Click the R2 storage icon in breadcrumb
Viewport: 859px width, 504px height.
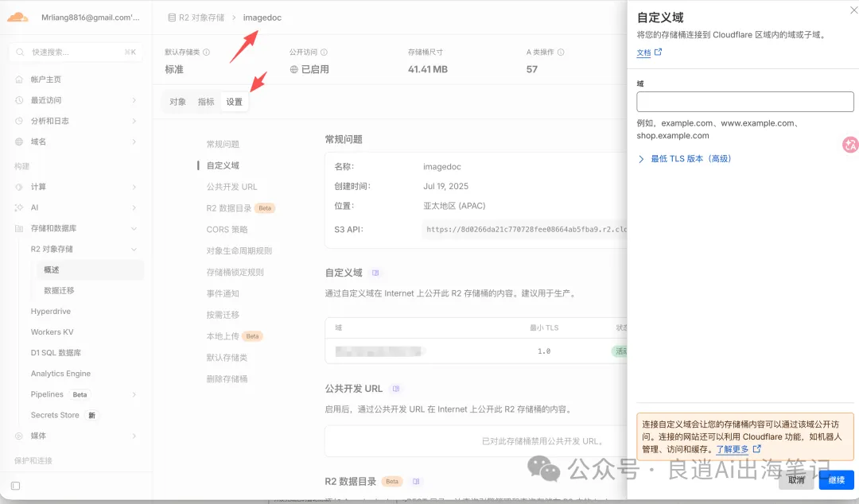tap(172, 17)
